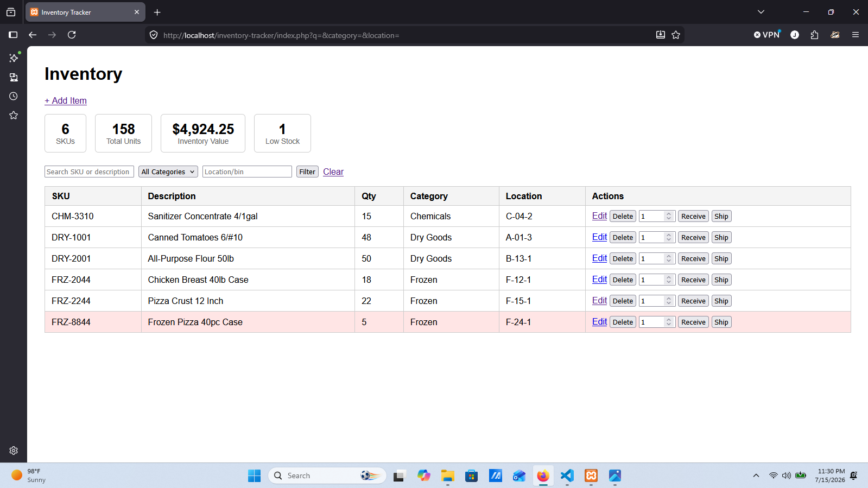The width and height of the screenshot is (868, 488).
Task: Reload the page with refresh icon
Action: 72,35
